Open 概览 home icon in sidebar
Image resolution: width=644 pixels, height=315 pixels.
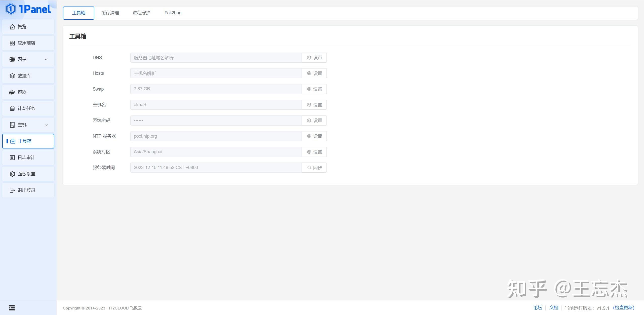pyautogui.click(x=12, y=27)
